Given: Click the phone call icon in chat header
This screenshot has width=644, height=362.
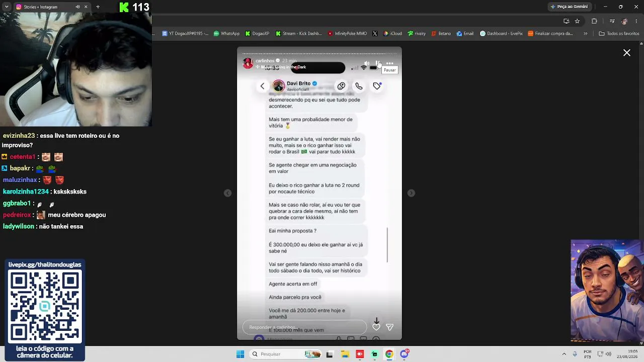Looking at the screenshot, I should point(359,86).
